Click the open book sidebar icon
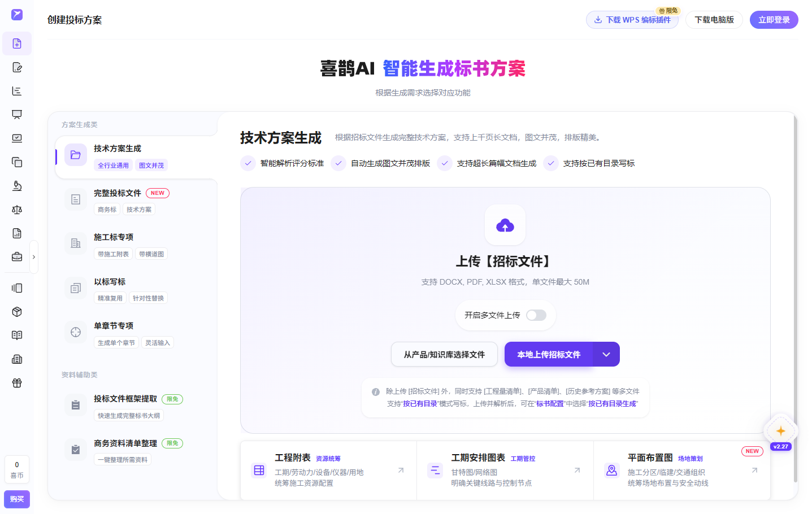Viewport: 812px width, 514px height. (x=17, y=336)
